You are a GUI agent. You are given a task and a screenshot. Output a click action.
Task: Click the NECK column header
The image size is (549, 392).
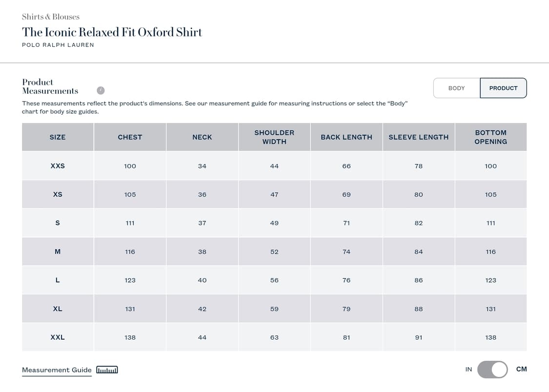tap(202, 137)
